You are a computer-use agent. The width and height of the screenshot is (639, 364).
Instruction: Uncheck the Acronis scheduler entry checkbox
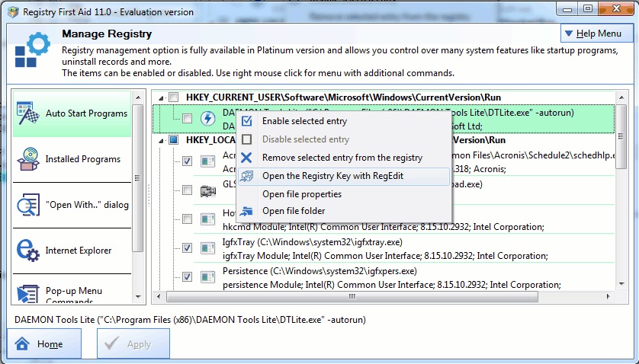coord(187,161)
